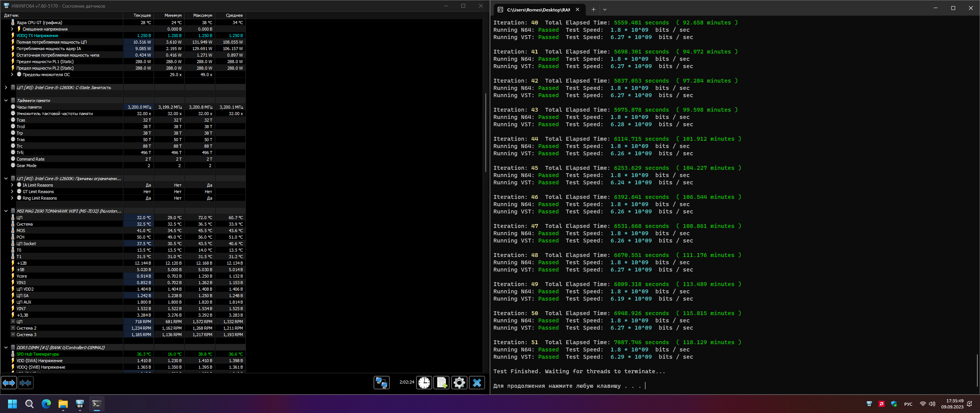Open HWiNFO sensor settings gear
The image size is (980, 413).
pyautogui.click(x=459, y=383)
